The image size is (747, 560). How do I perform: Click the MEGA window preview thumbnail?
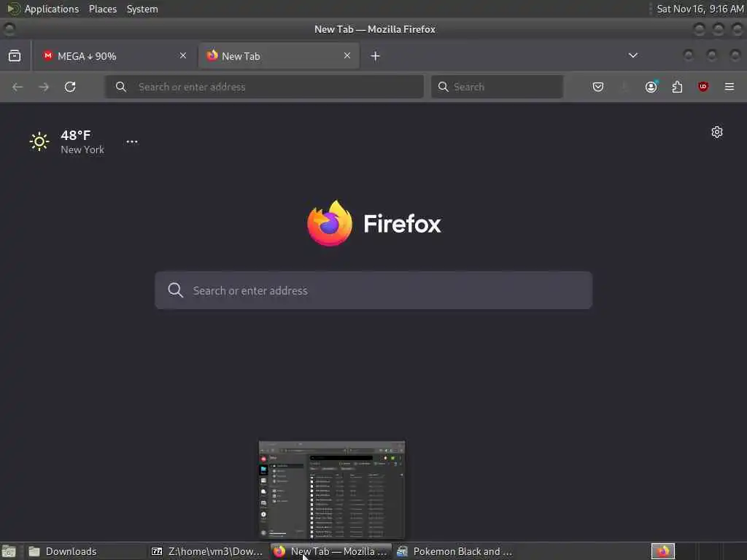(332, 490)
